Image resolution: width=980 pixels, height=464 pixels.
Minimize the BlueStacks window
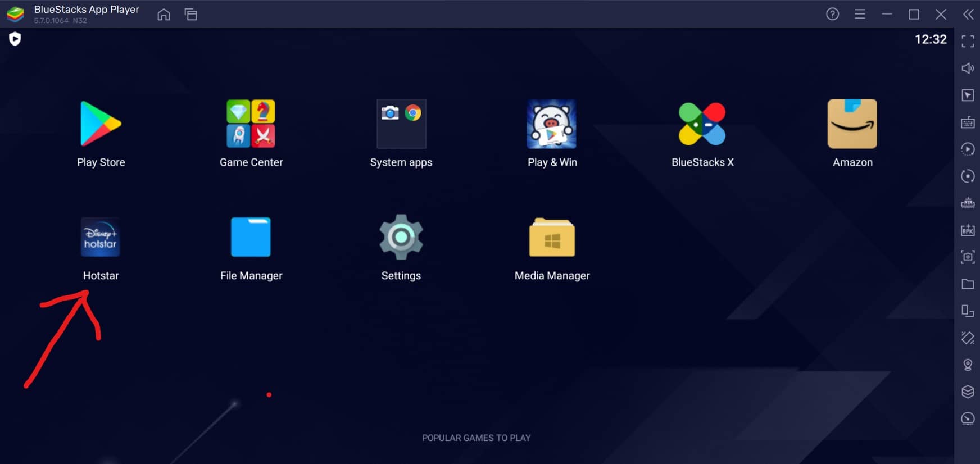887,14
